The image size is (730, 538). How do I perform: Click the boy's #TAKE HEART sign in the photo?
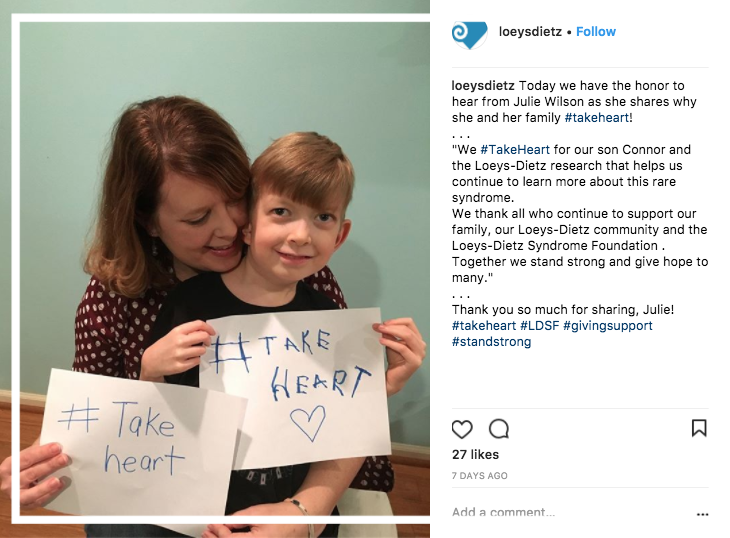point(296,387)
